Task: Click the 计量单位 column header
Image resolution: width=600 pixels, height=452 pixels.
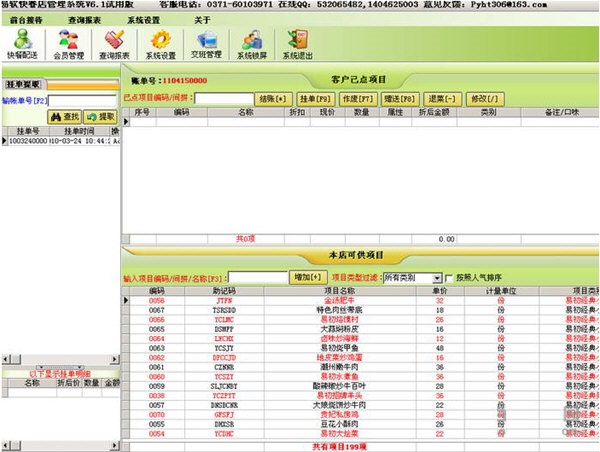Action: click(x=501, y=291)
